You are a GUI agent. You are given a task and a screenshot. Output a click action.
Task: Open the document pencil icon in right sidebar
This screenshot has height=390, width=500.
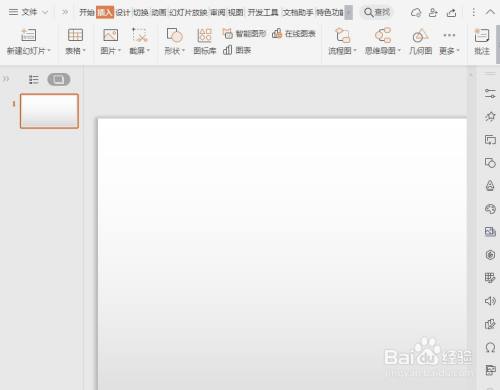tap(490, 324)
